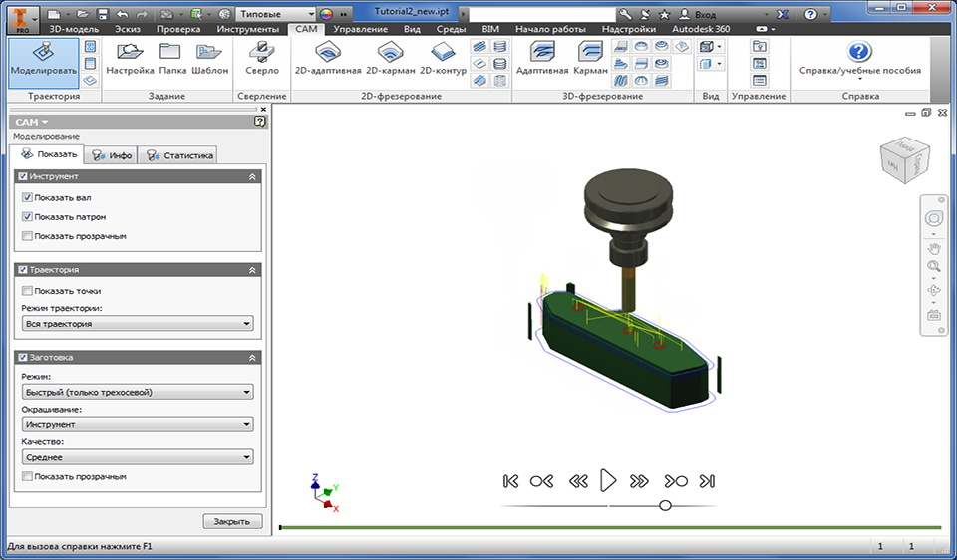Click the ViewCube in the viewport
957x560 pixels.
pyautogui.click(x=904, y=159)
